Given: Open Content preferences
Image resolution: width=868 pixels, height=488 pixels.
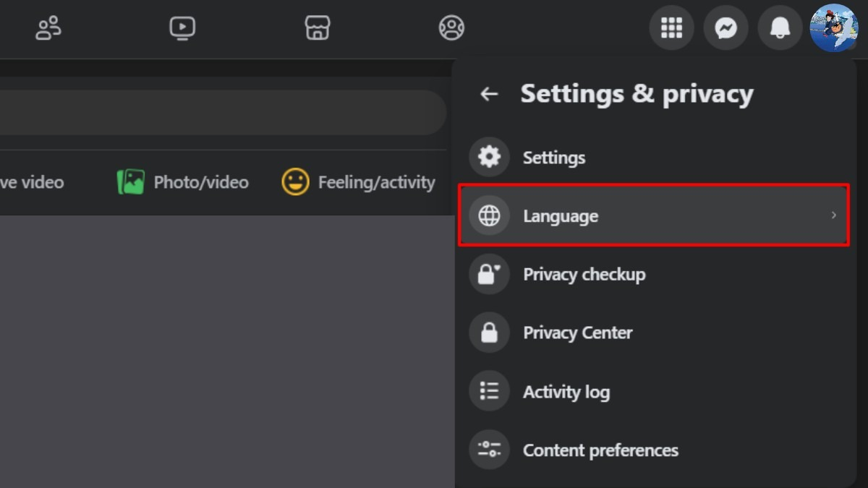Looking at the screenshot, I should click(x=600, y=450).
